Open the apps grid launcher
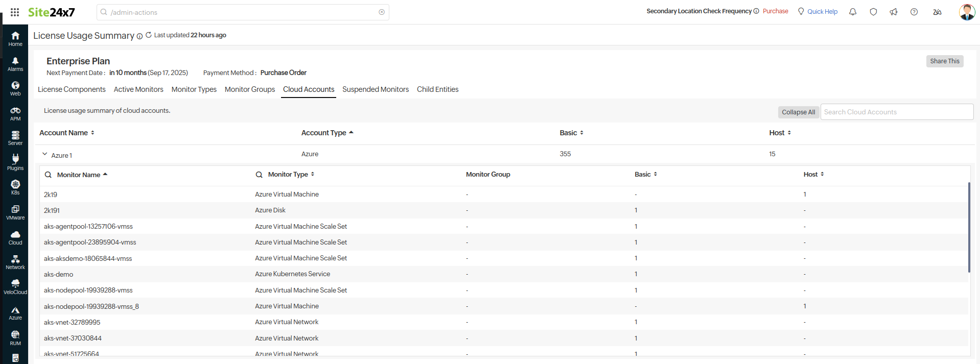The image size is (980, 364). 15,12
